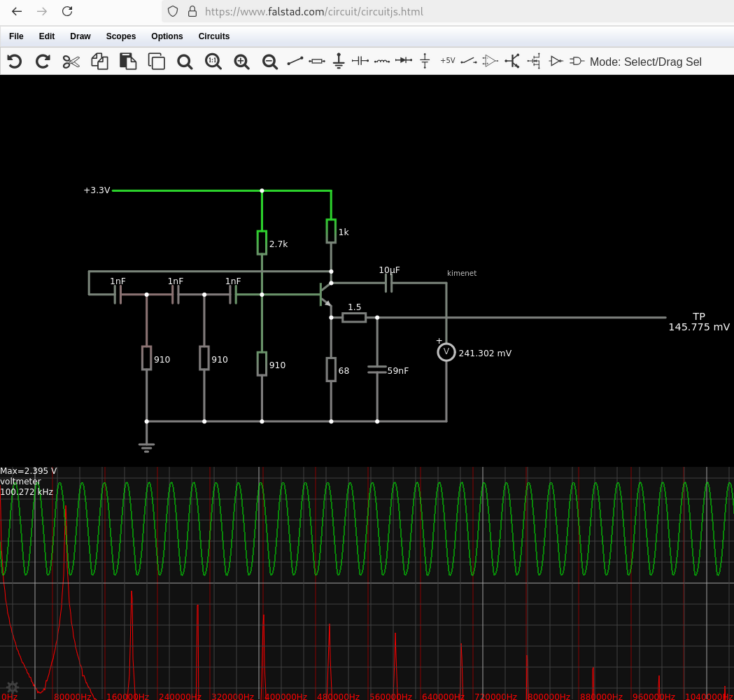Click the Undo icon in toolbar
Viewport: 734px width, 700px height.
(15, 62)
